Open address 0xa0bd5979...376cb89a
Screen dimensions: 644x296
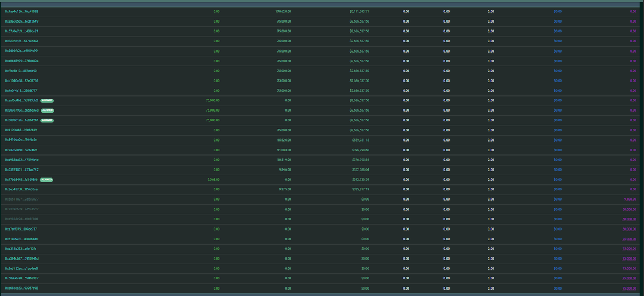coord(21,61)
